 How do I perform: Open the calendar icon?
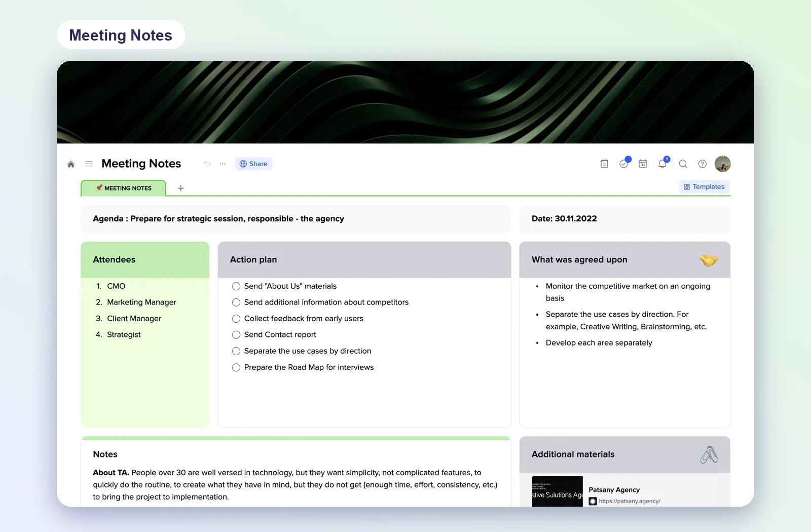[643, 164]
